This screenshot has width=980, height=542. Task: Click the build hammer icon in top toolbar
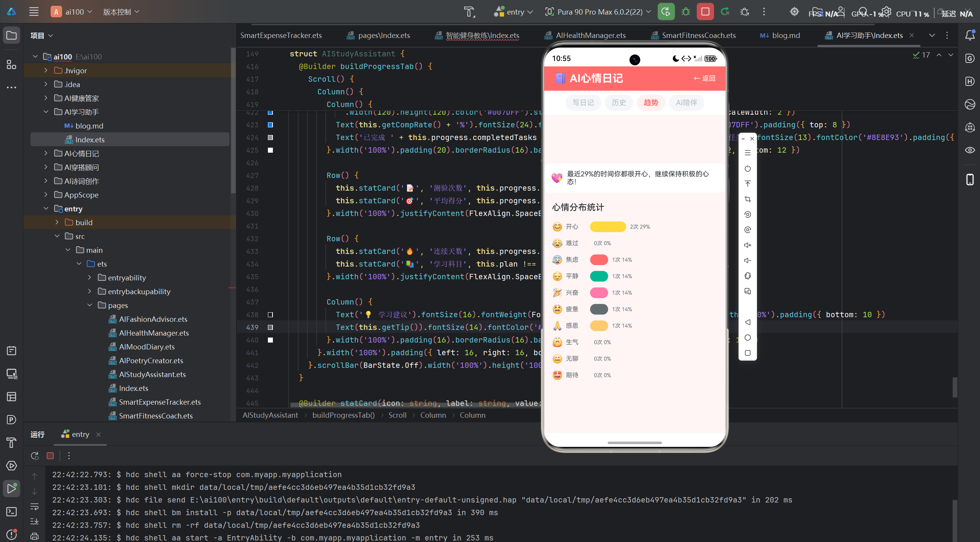[x=469, y=12]
